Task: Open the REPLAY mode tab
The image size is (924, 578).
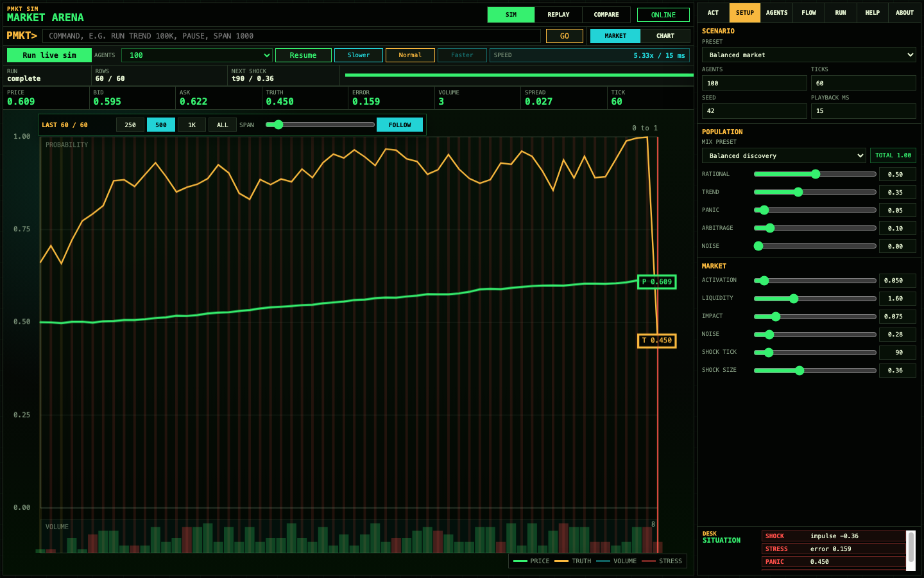Action: click(558, 15)
